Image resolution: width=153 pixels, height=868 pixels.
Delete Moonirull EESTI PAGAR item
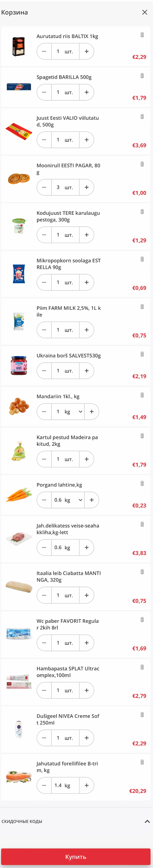click(142, 164)
